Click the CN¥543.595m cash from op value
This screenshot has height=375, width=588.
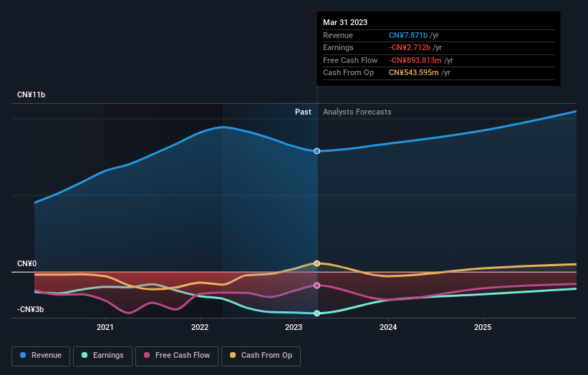coord(414,73)
